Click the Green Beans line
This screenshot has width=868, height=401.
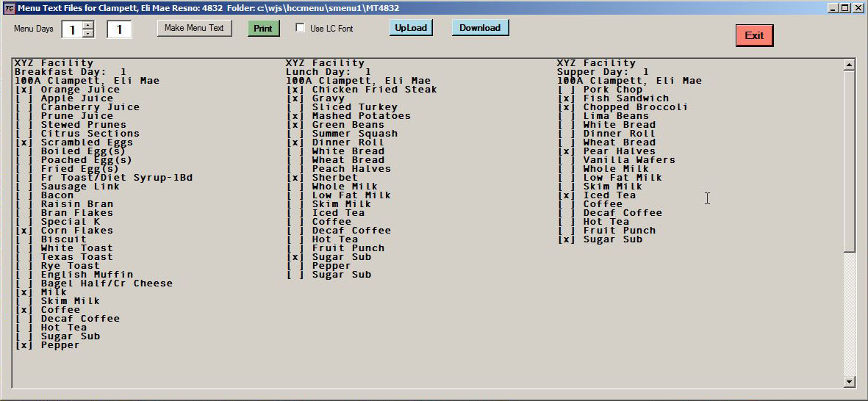(x=335, y=125)
